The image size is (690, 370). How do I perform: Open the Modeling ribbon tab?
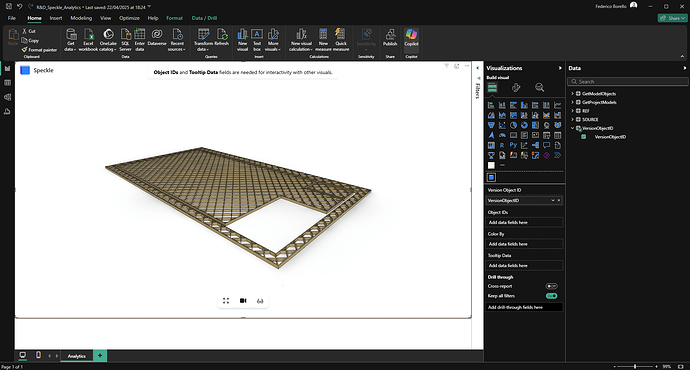point(81,18)
